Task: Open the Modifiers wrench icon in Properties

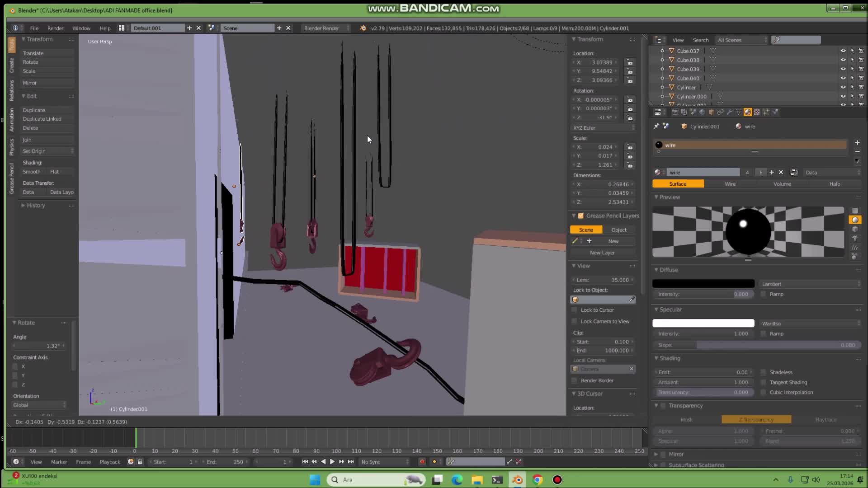Action: click(x=730, y=112)
